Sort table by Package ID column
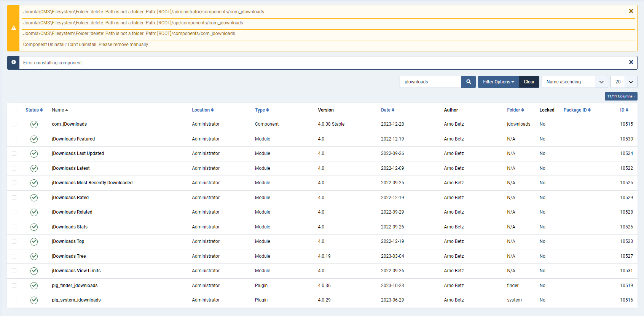Viewport: 644px width, 316px height. coord(577,110)
